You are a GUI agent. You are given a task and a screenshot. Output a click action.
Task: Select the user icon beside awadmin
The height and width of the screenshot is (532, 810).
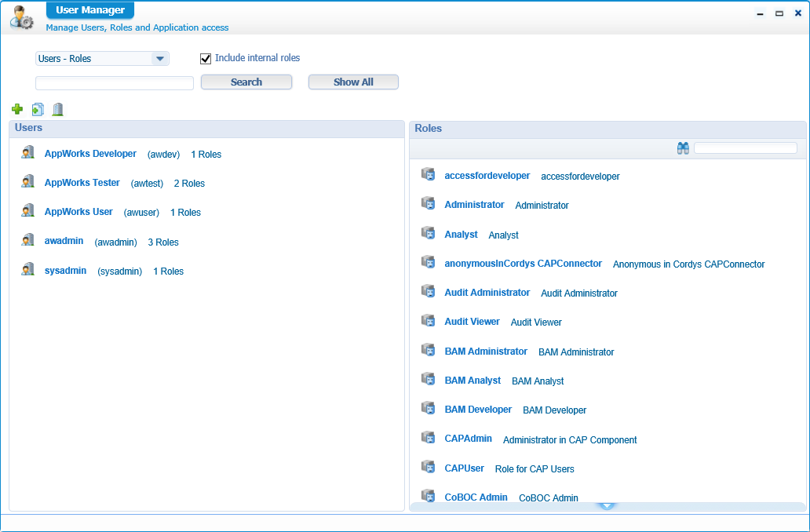[28, 239]
